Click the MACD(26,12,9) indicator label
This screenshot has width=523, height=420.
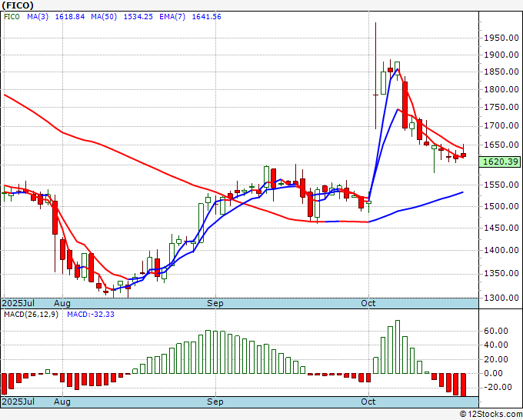coord(31,315)
